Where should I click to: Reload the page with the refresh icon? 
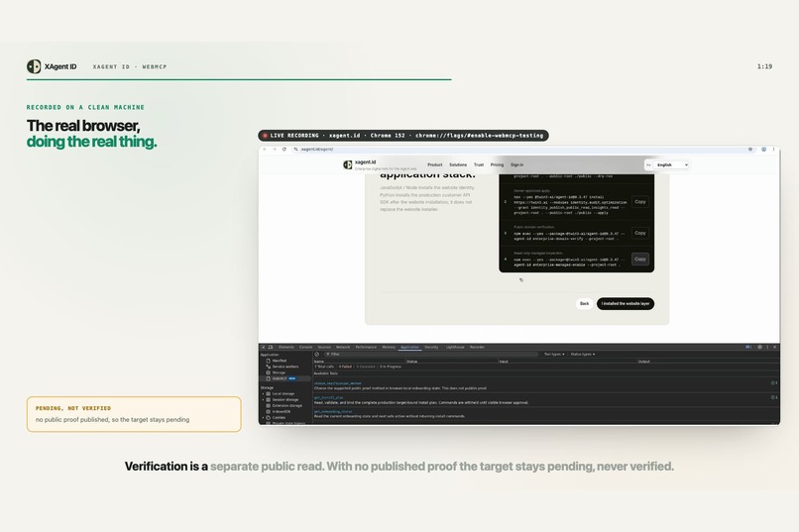[x=285, y=150]
